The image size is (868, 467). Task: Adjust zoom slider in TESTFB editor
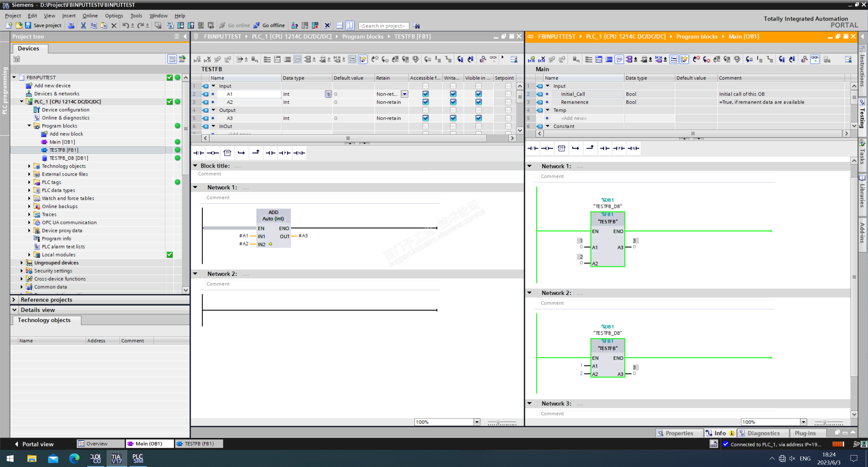tap(498, 422)
